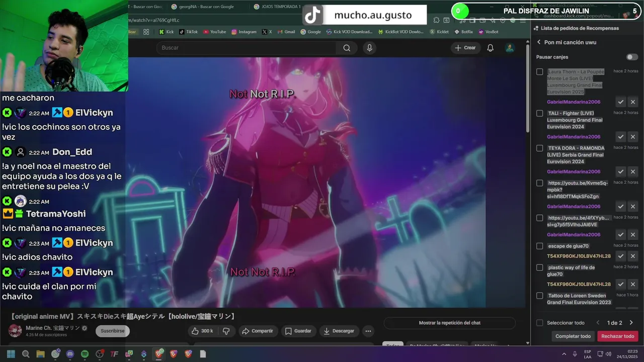Image resolution: width=644 pixels, height=362 pixels.
Task: Check the youtu.be/4fXYyb request checkbox
Action: [x=539, y=218]
